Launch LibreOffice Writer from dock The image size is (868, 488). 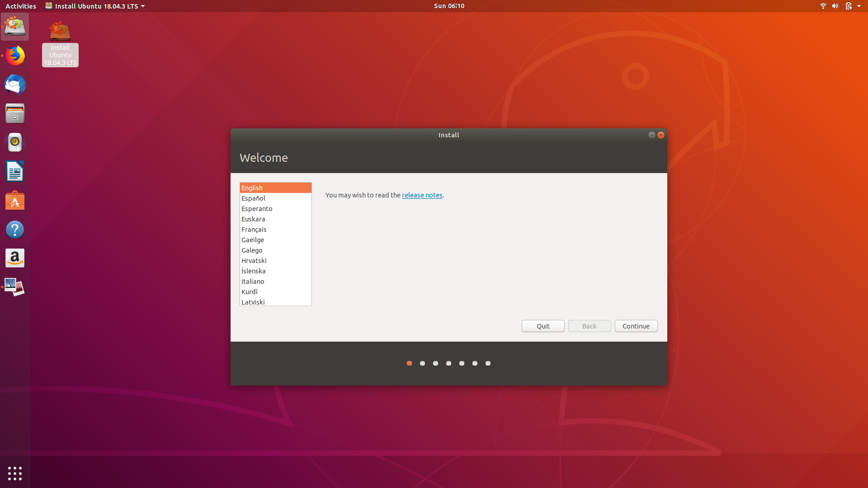pos(15,171)
